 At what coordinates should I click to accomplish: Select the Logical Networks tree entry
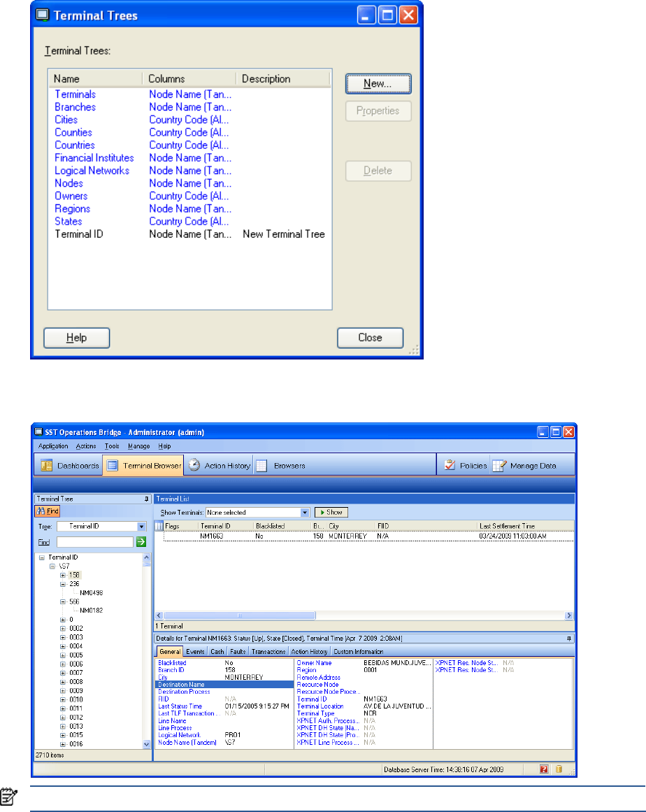92,171
